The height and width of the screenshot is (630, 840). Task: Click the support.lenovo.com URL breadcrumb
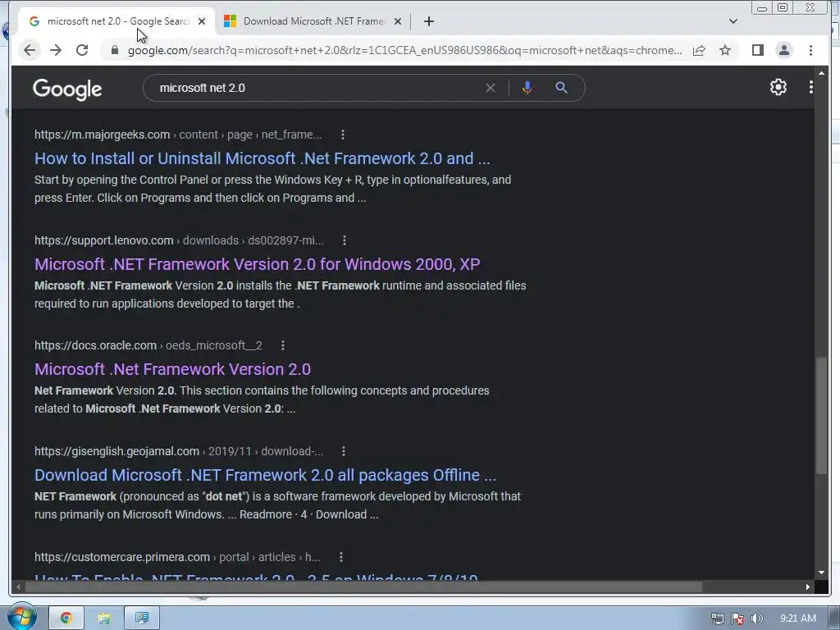tap(179, 240)
